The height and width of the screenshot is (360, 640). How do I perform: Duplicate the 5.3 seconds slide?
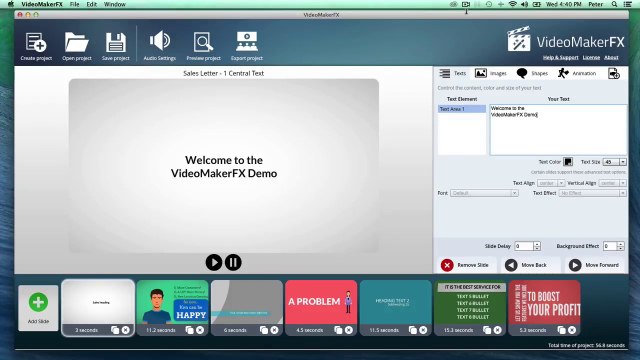[x=562, y=330]
